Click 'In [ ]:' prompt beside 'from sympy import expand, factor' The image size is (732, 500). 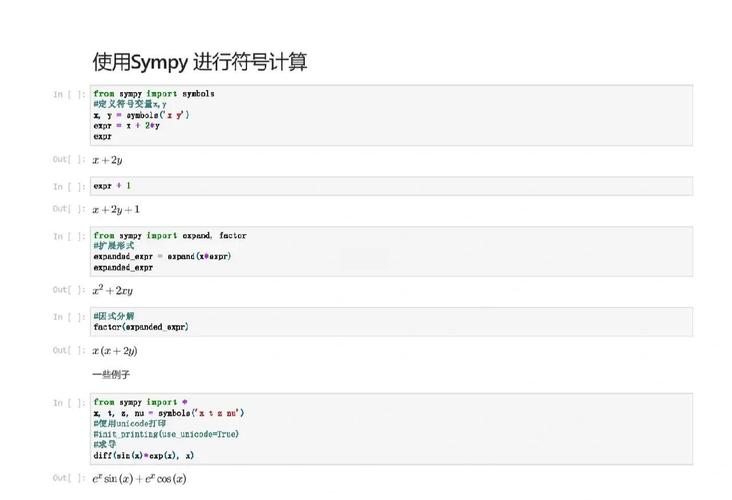point(69,236)
